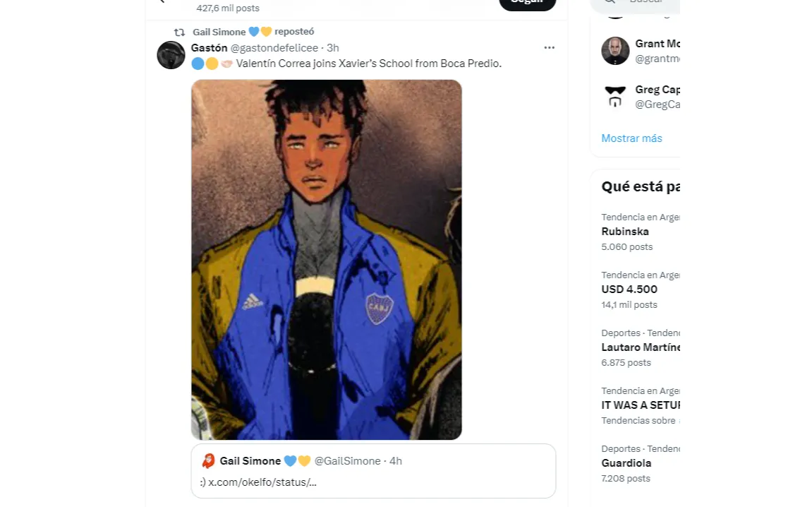Open the three-dot options menu on Gastón's post
The width and height of the screenshot is (812, 507).
click(550, 47)
